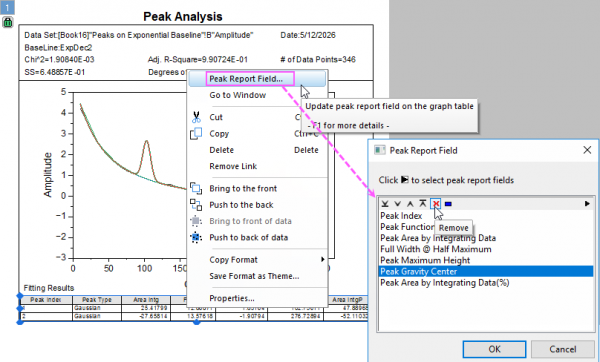Click the OK button

tap(494, 349)
